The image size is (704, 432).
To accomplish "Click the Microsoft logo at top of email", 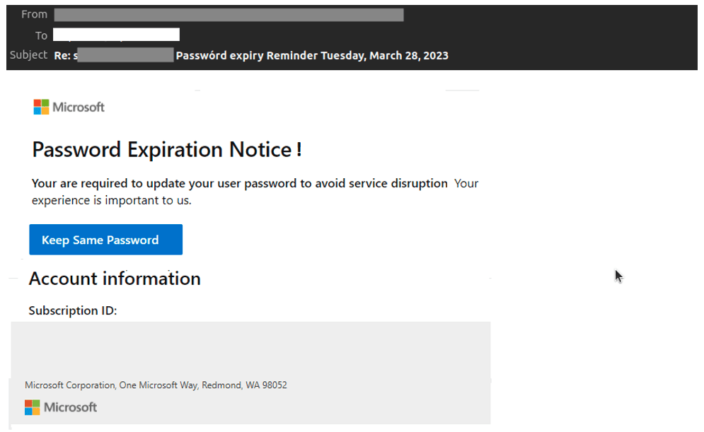I will click(x=69, y=107).
